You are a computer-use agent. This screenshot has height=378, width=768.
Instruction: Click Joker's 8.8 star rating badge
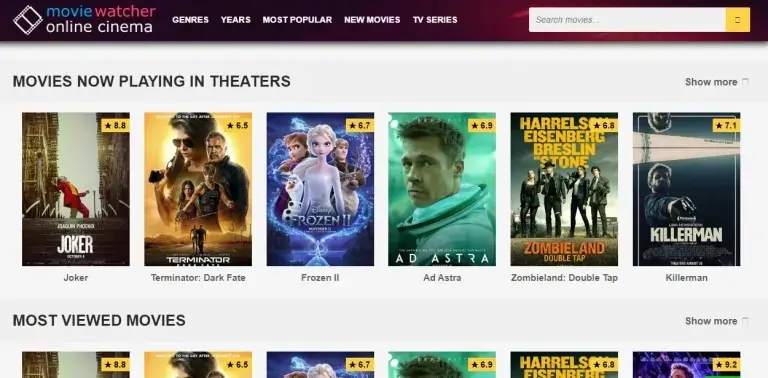116,125
